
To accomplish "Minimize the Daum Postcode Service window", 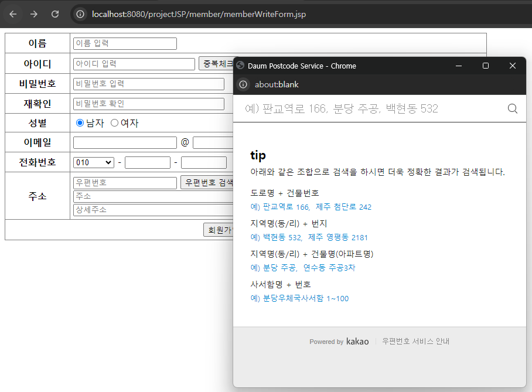I will pyautogui.click(x=459, y=66).
